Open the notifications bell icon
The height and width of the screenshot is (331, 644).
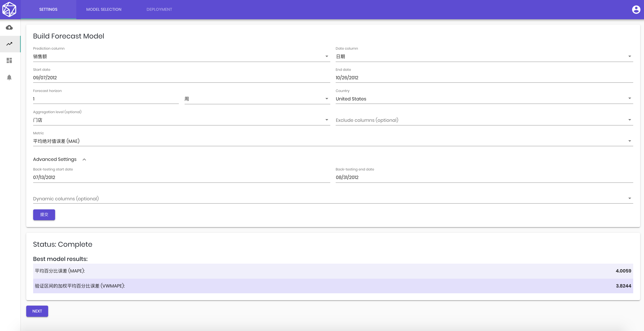click(9, 77)
